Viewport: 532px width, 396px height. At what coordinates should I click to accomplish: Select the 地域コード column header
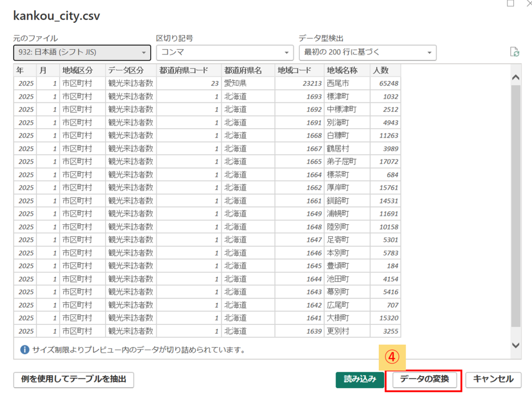[300, 70]
